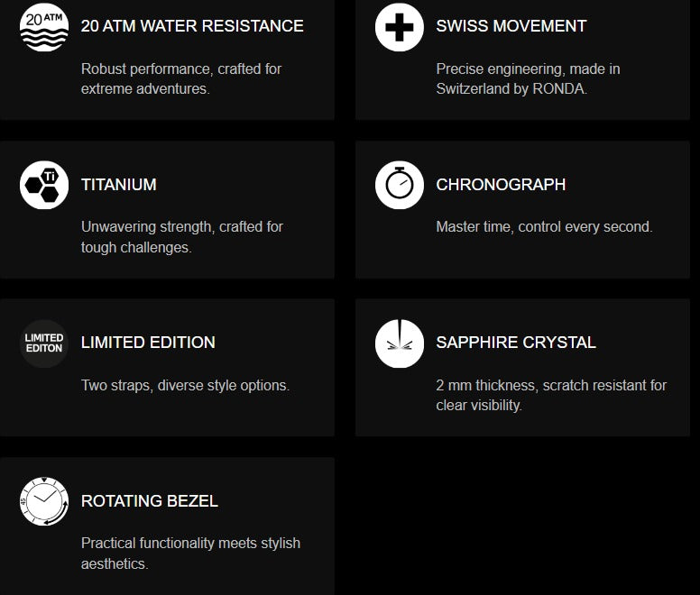This screenshot has width=700, height=595.
Task: Click the CHRONOGRAPH heading text
Action: point(501,185)
